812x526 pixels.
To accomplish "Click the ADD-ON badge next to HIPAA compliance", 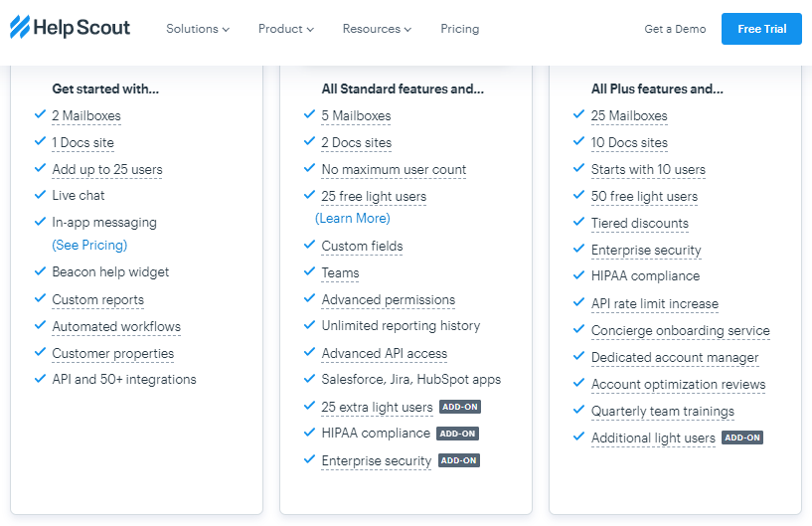I will point(457,434).
